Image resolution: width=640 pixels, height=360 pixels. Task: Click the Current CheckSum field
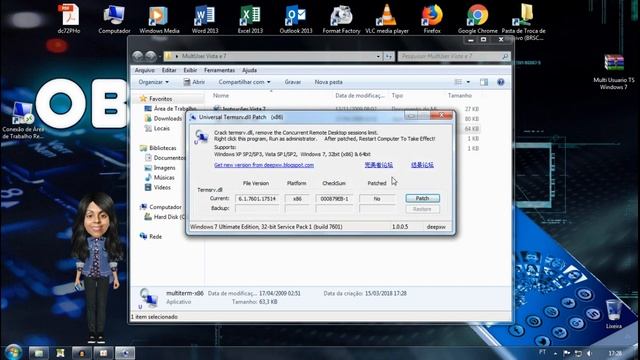[334, 199]
